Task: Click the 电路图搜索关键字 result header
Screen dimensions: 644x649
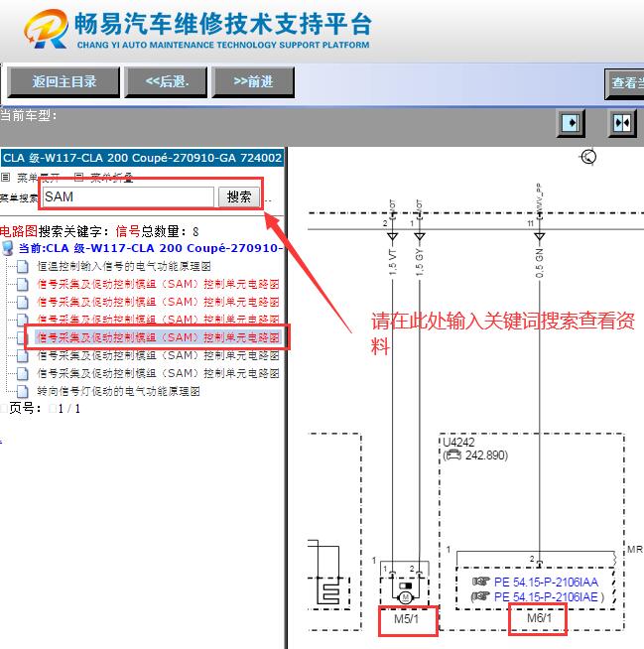Action: pyautogui.click(x=98, y=231)
